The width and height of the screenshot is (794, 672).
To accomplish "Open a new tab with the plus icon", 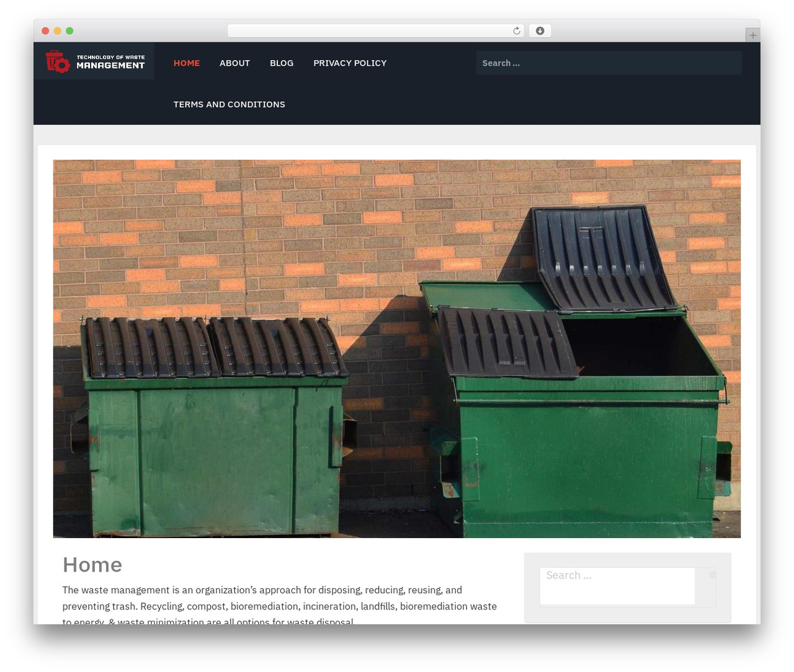I will click(x=752, y=35).
